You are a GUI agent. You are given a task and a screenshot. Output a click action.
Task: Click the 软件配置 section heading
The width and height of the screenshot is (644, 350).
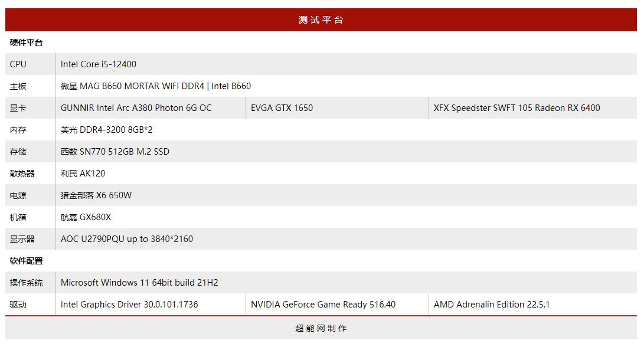[x=27, y=261]
